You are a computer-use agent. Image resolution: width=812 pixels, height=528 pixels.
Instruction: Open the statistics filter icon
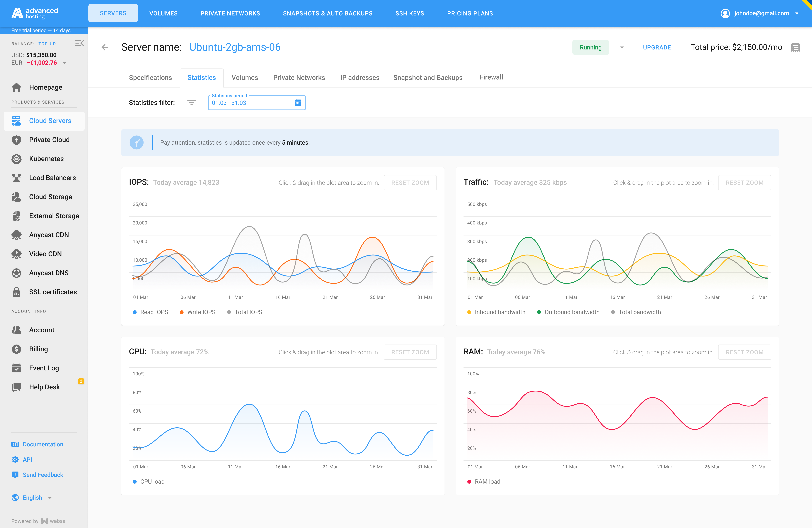[191, 103]
